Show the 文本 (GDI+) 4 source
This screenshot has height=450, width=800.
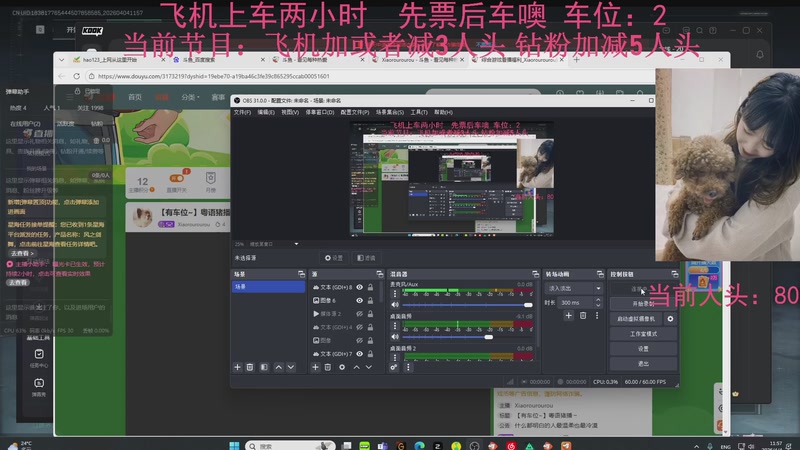point(360,327)
